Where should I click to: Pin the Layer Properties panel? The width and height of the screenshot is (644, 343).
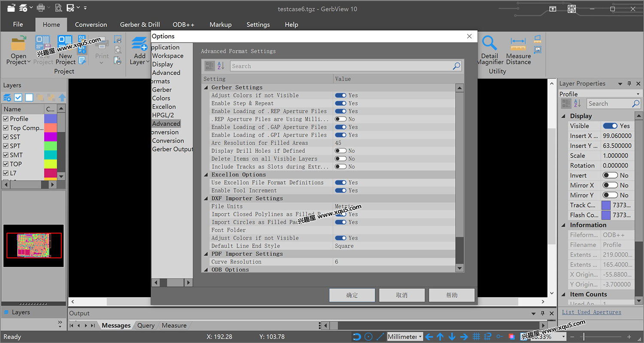[x=629, y=84]
